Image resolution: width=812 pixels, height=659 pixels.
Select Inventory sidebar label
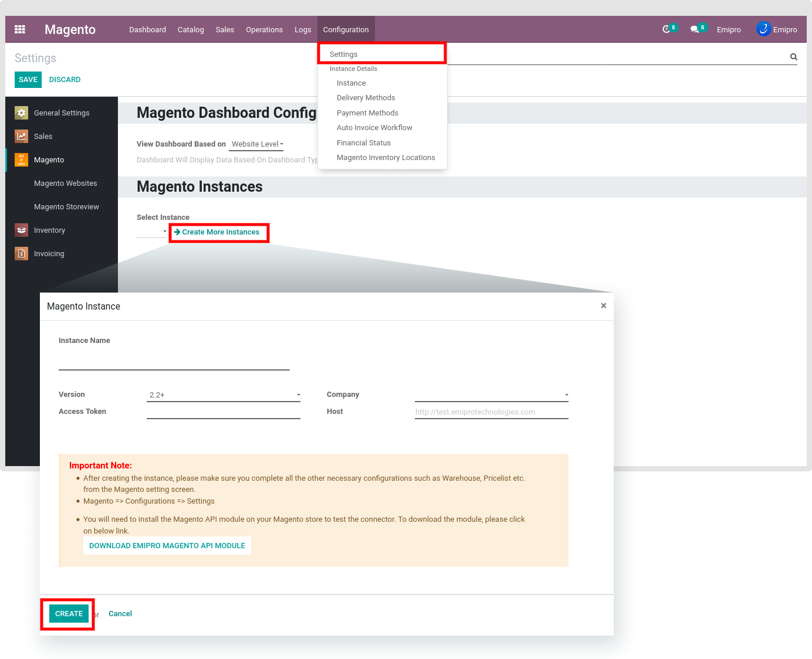click(x=49, y=230)
